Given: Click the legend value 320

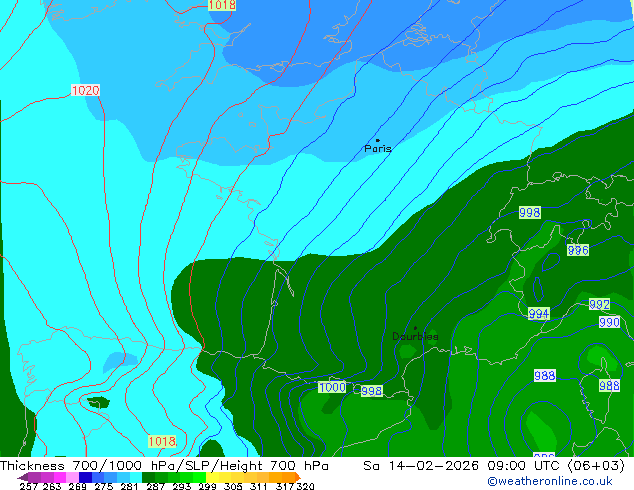Looking at the screenshot, I should click(x=305, y=486).
